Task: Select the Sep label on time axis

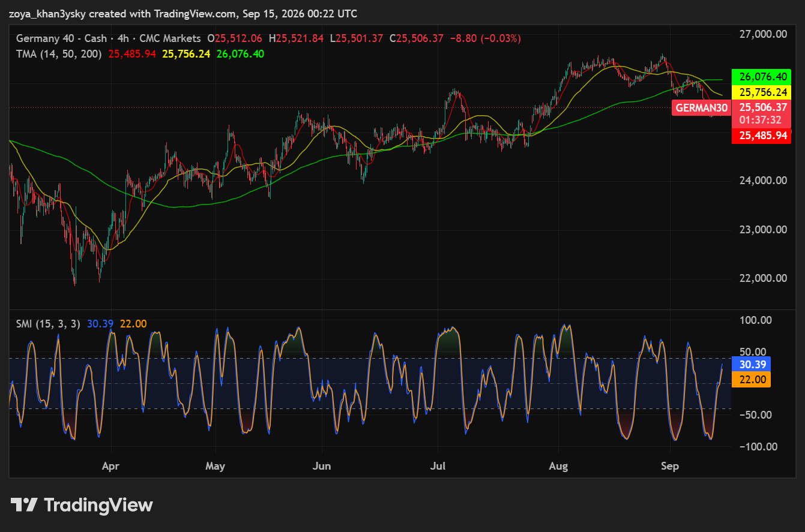Action: point(669,466)
